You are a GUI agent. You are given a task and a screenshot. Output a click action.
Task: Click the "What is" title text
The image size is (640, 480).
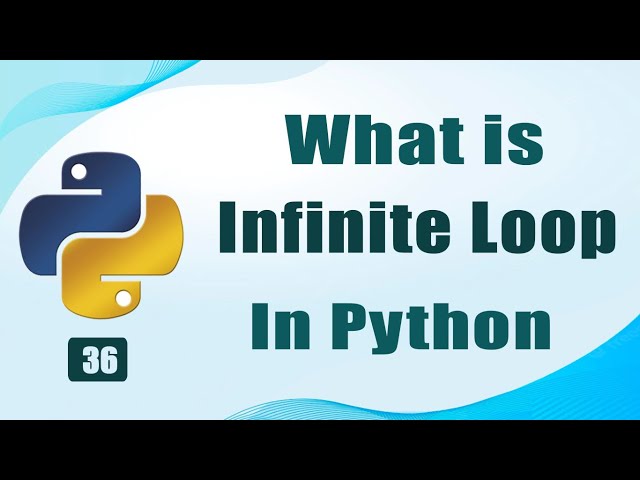[x=416, y=138]
